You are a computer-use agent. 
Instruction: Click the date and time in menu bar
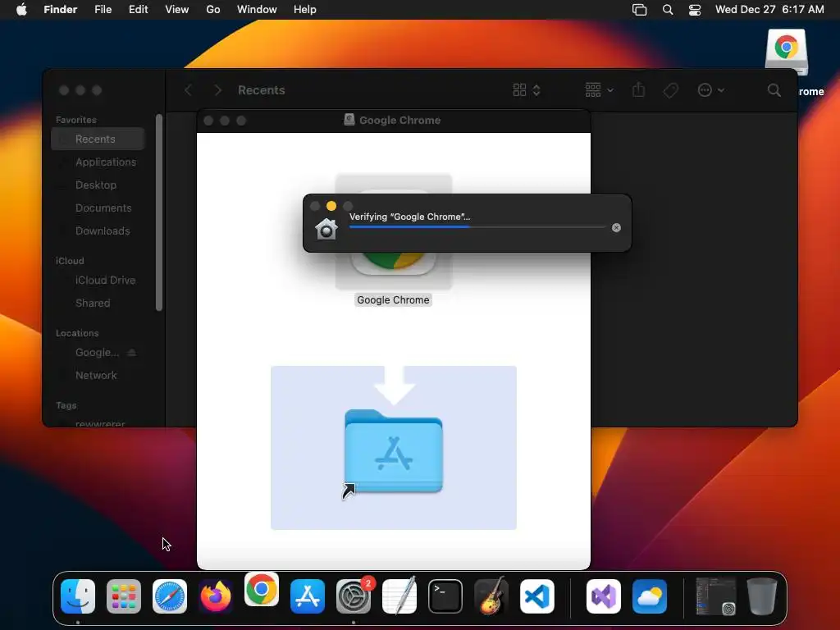tap(769, 10)
